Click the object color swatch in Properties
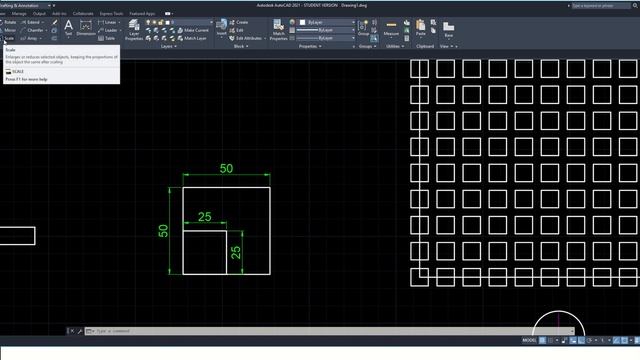Screen dimensions: 640x360 302,22
